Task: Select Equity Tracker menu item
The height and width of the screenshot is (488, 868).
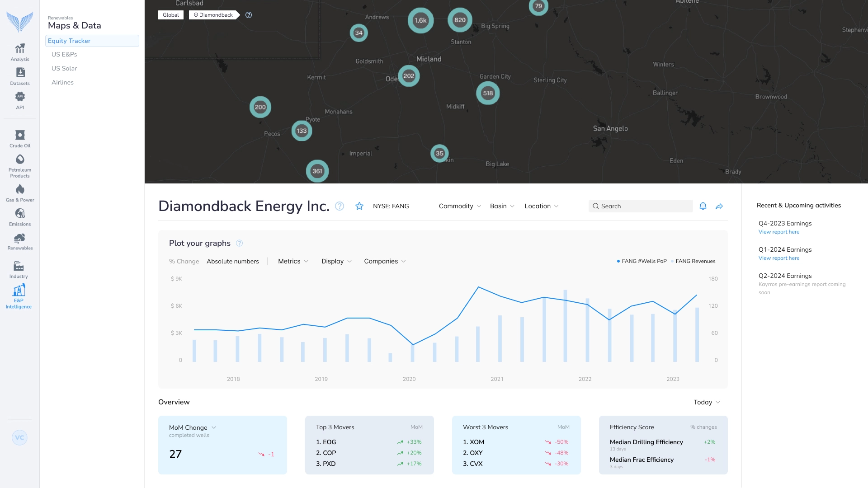Action: [x=92, y=41]
